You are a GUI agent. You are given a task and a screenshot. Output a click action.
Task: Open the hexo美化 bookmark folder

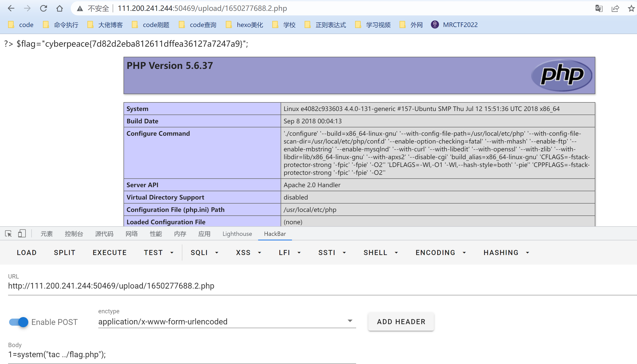coord(244,25)
